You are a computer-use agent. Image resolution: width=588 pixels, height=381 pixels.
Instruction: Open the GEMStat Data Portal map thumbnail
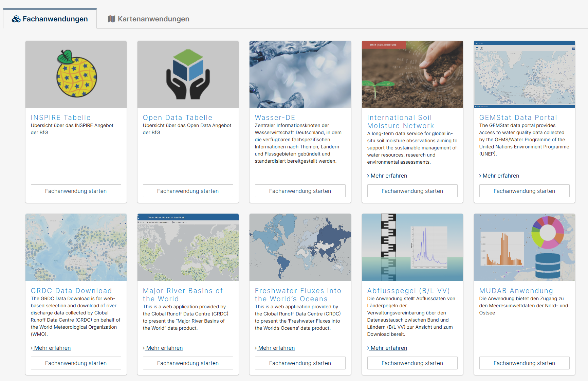coord(525,74)
